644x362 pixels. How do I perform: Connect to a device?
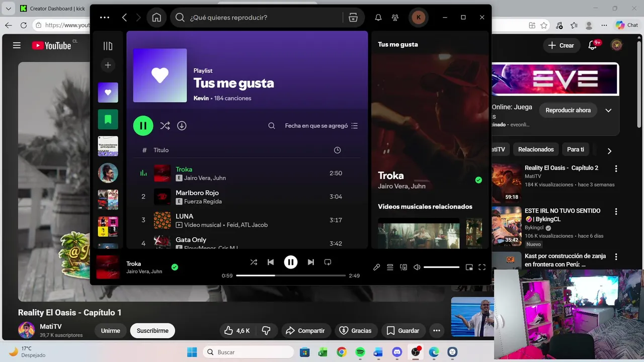point(404,267)
